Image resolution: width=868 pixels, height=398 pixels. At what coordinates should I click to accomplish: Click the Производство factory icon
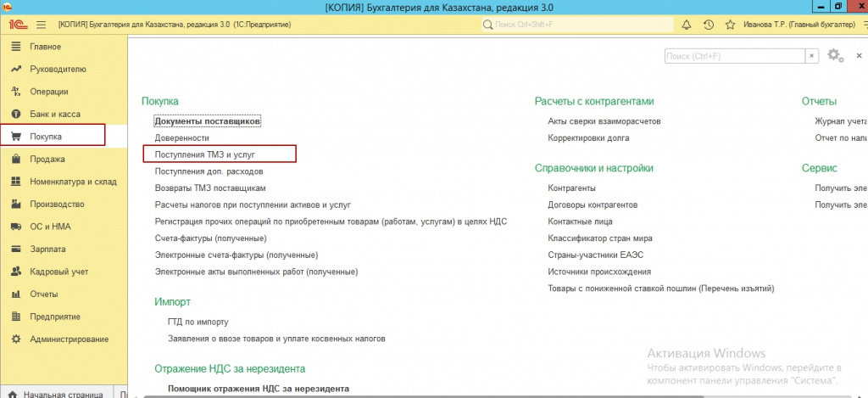(x=16, y=204)
